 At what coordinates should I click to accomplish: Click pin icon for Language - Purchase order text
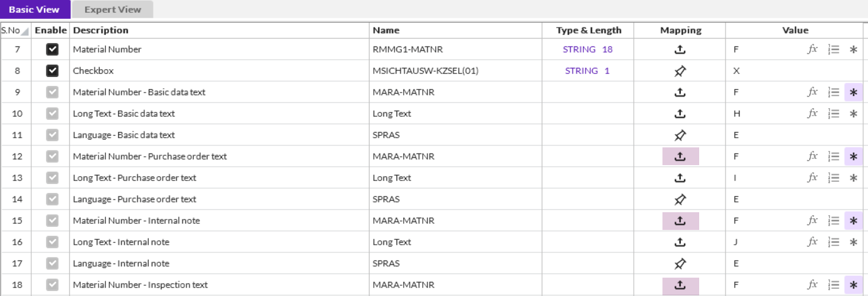[x=680, y=199]
